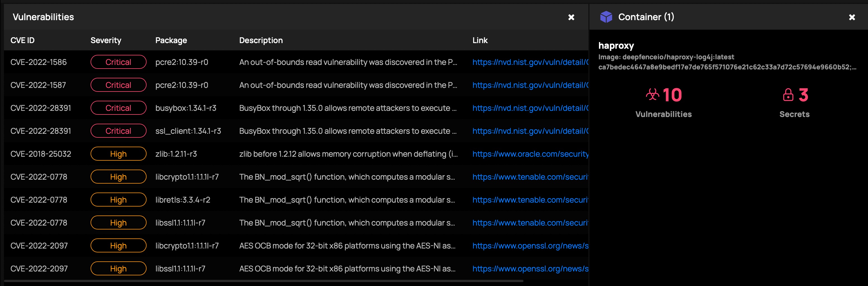
Task: Sort by Package column header
Action: pos(171,40)
